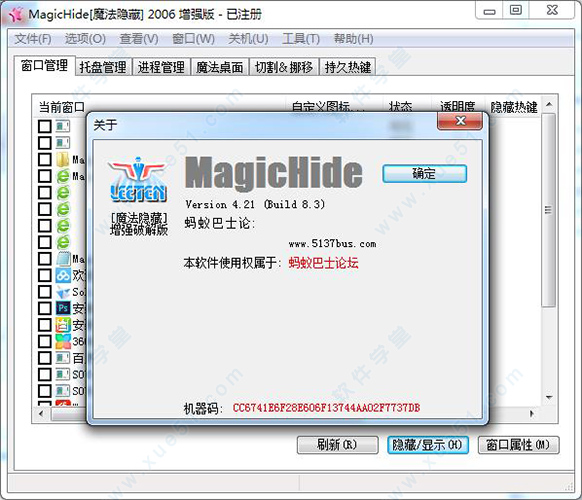Check the box for the IE 'Ma' row
The height and width of the screenshot is (500, 582).
45,176
